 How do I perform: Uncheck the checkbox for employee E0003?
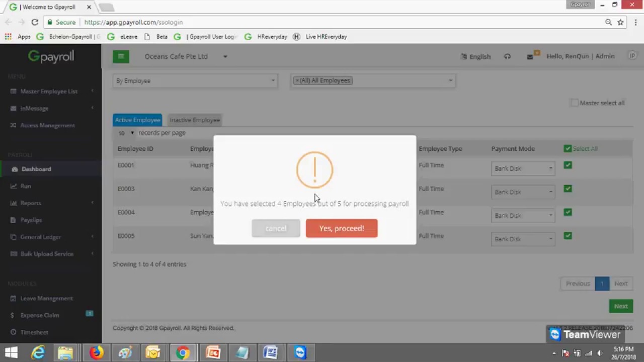pyautogui.click(x=568, y=189)
